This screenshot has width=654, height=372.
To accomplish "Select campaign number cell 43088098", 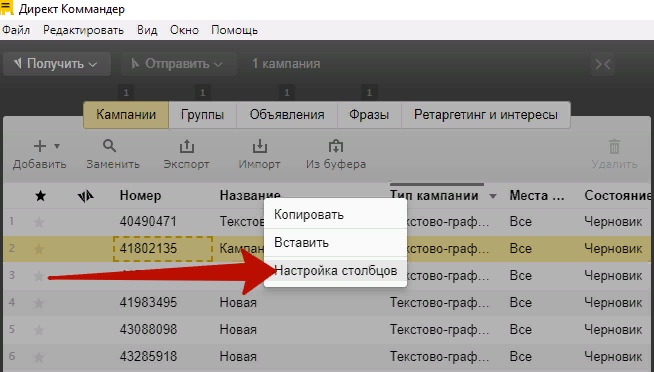I will [148, 329].
